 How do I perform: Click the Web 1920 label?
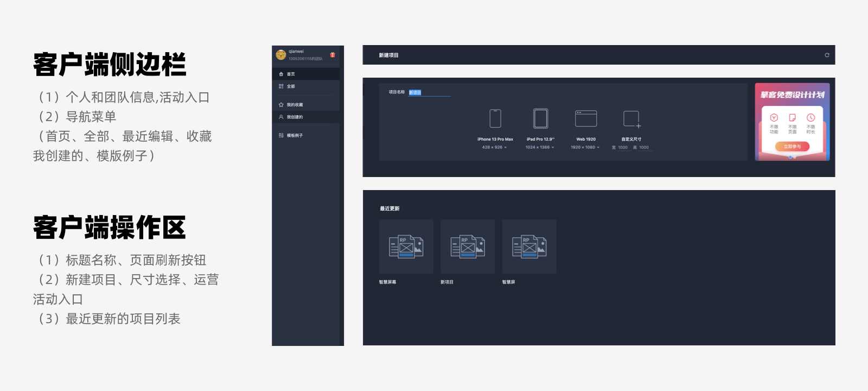point(586,140)
